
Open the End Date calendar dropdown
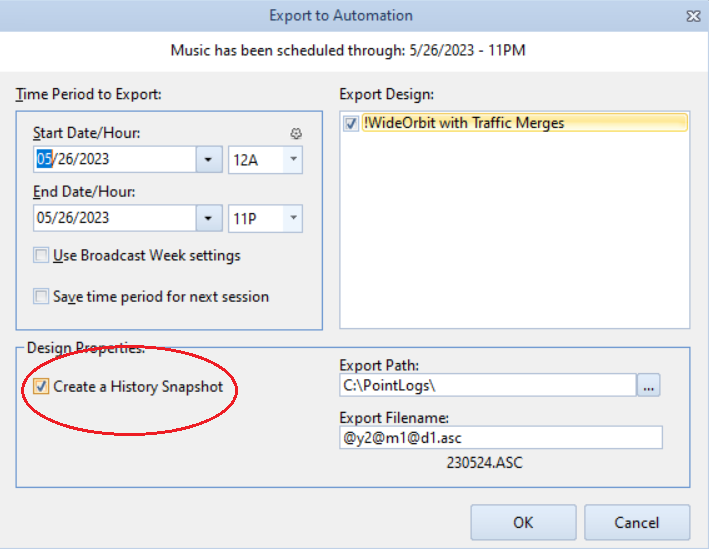(208, 218)
